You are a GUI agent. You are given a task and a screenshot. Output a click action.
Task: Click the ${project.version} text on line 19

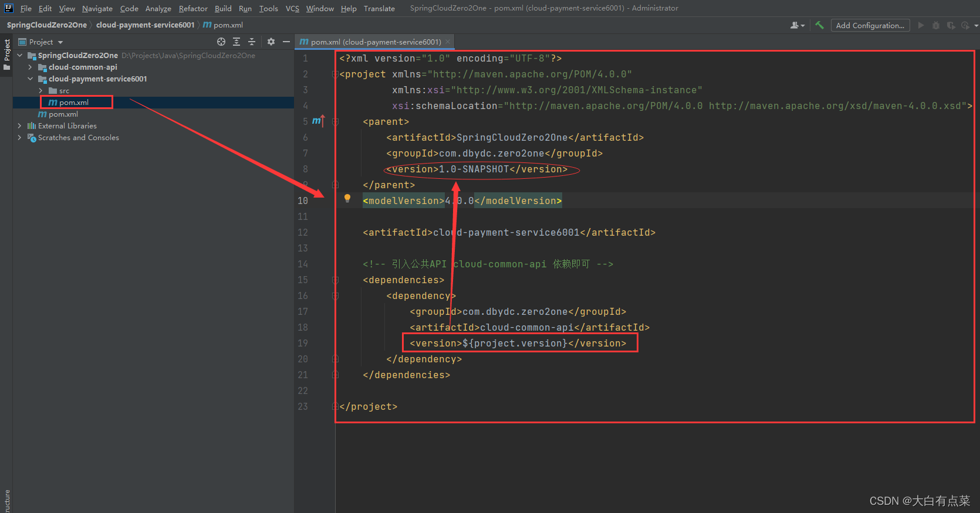coord(515,343)
